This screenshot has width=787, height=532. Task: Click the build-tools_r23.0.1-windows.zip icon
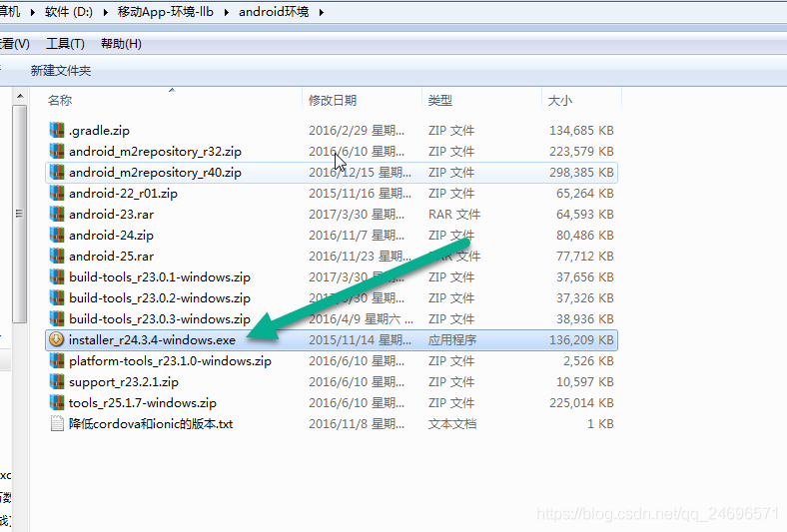(x=57, y=277)
